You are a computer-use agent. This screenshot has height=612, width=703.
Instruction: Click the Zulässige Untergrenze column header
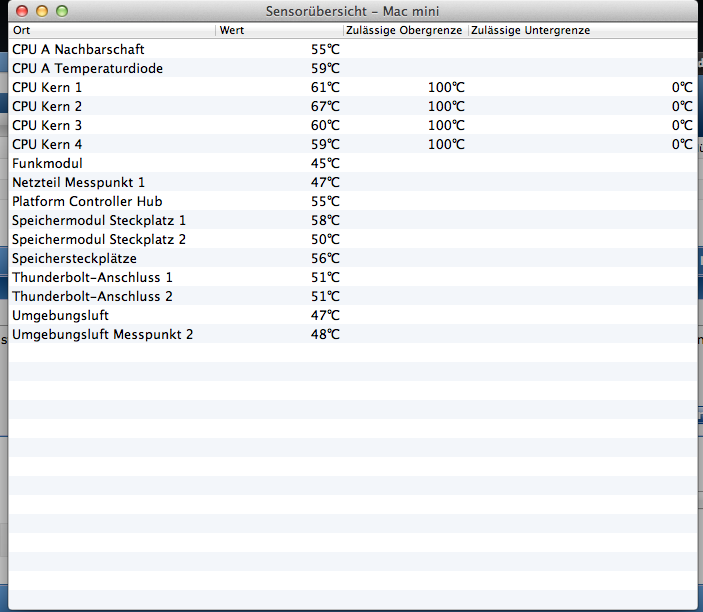click(583, 30)
